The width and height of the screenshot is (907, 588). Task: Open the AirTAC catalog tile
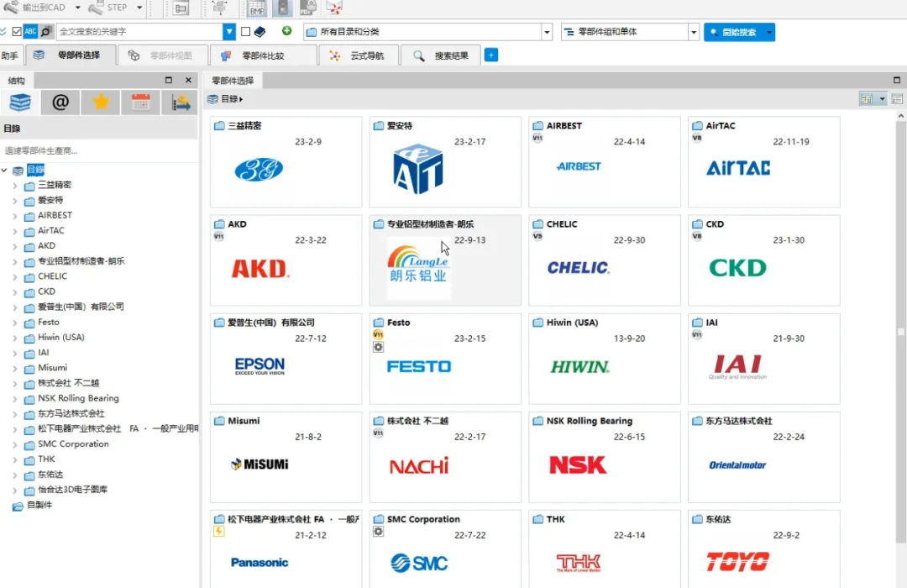(763, 162)
